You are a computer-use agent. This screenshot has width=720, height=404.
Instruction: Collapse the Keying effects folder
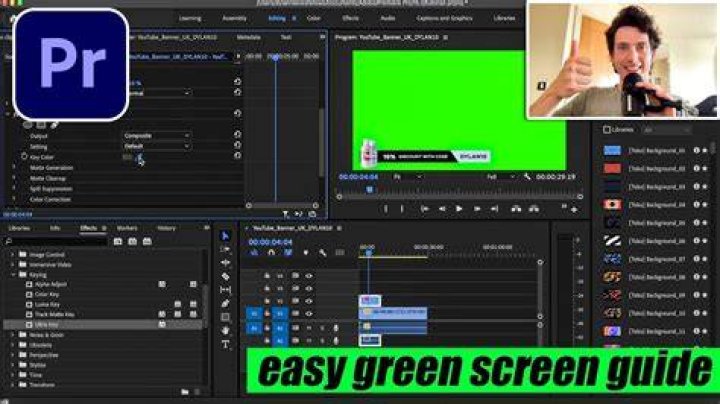pyautogui.click(x=13, y=275)
